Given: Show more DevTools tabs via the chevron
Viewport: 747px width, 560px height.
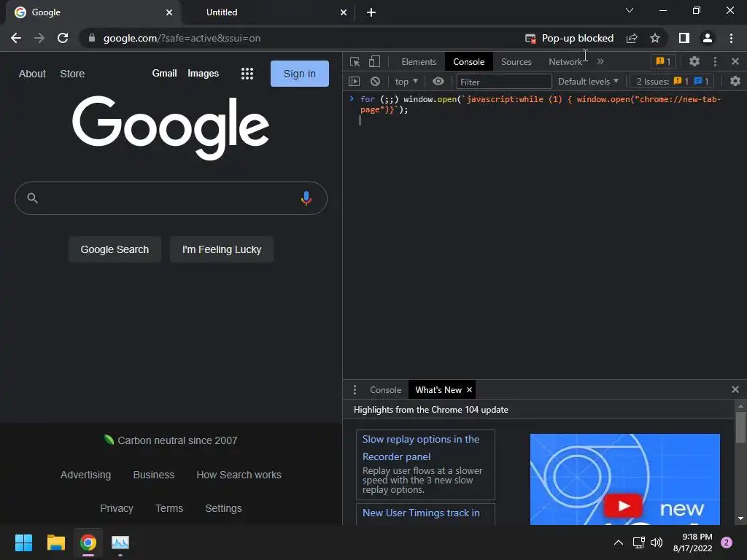Looking at the screenshot, I should 600,61.
